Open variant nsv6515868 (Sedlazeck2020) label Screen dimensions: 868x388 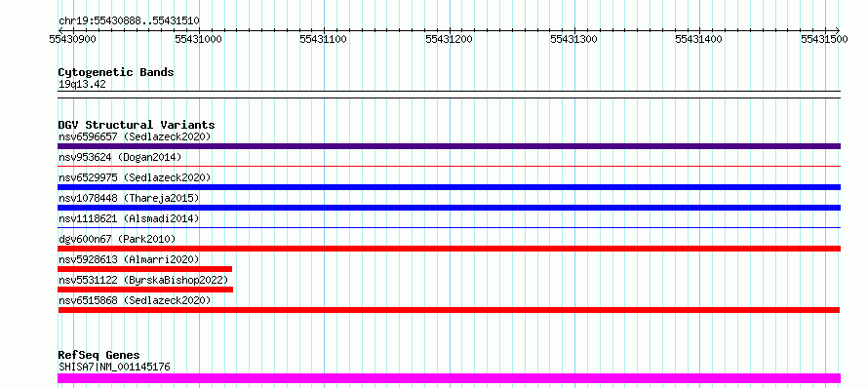pos(135,300)
